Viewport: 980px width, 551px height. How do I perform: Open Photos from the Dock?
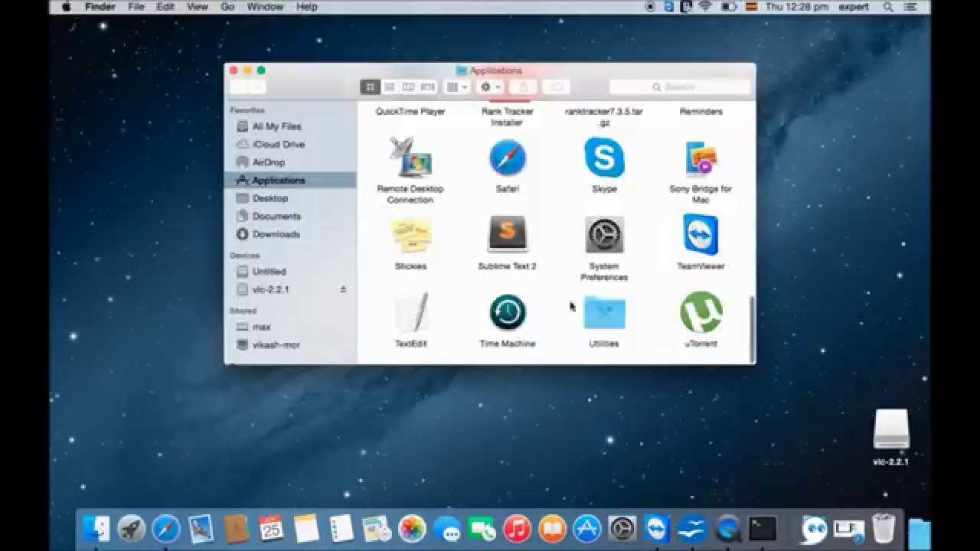click(x=412, y=528)
